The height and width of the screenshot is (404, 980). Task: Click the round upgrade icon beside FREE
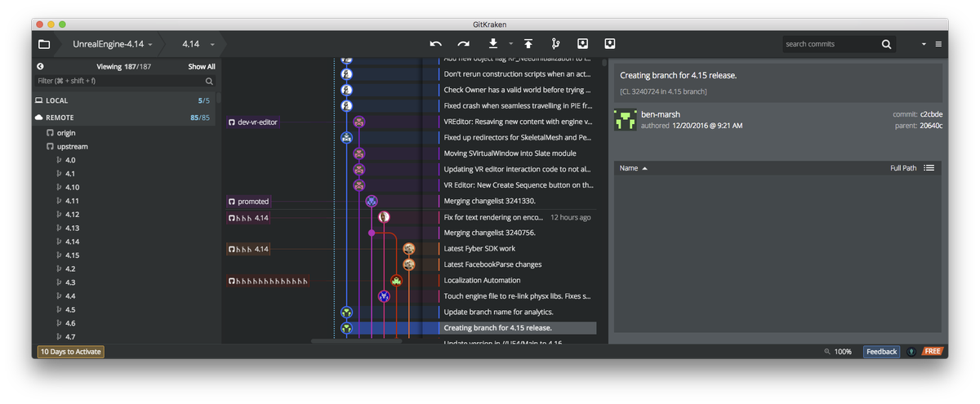click(911, 352)
